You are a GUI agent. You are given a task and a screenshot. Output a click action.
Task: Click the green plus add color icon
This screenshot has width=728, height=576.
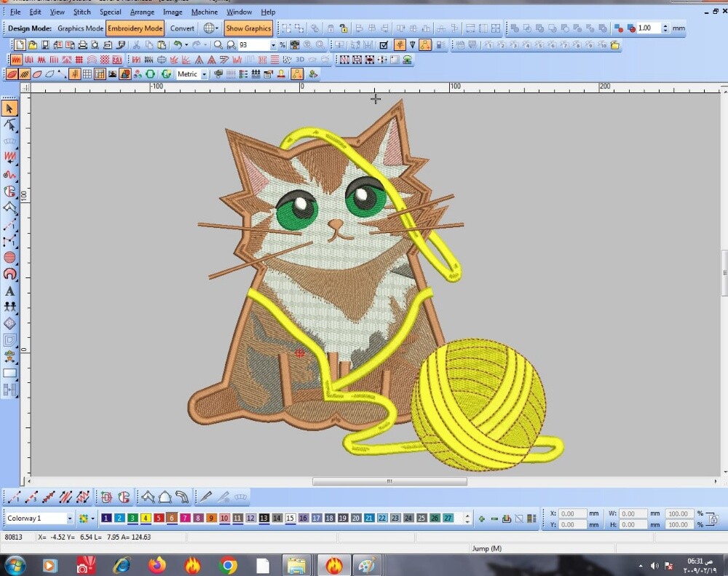click(481, 518)
